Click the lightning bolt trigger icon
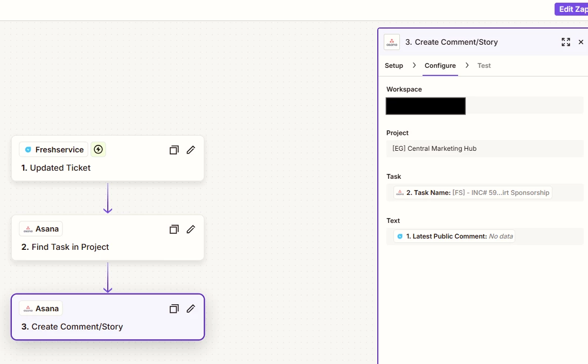 (x=98, y=149)
